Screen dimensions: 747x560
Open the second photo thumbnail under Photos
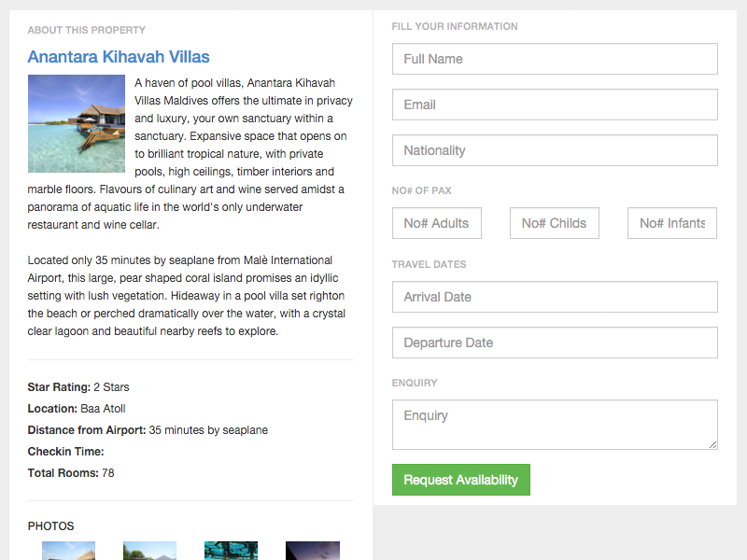[x=149, y=551]
